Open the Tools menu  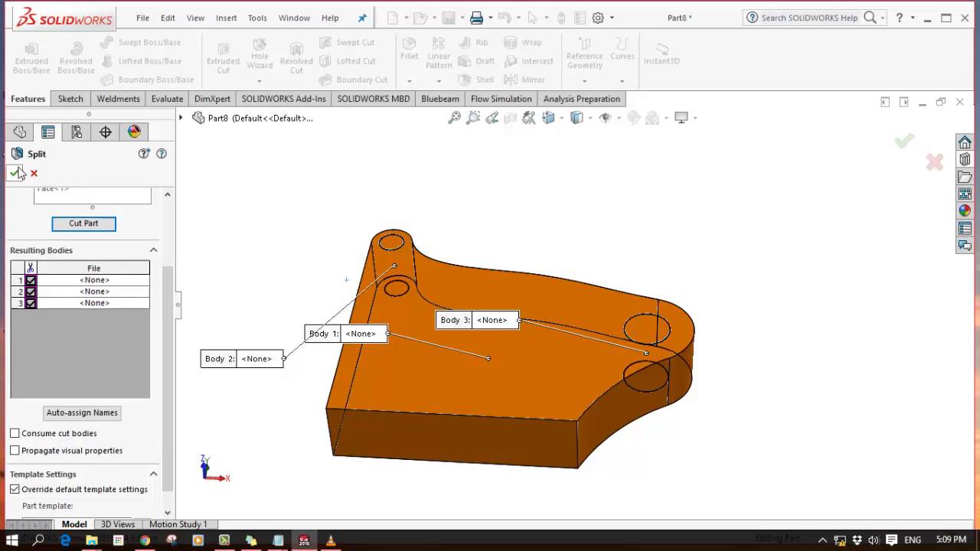click(257, 18)
